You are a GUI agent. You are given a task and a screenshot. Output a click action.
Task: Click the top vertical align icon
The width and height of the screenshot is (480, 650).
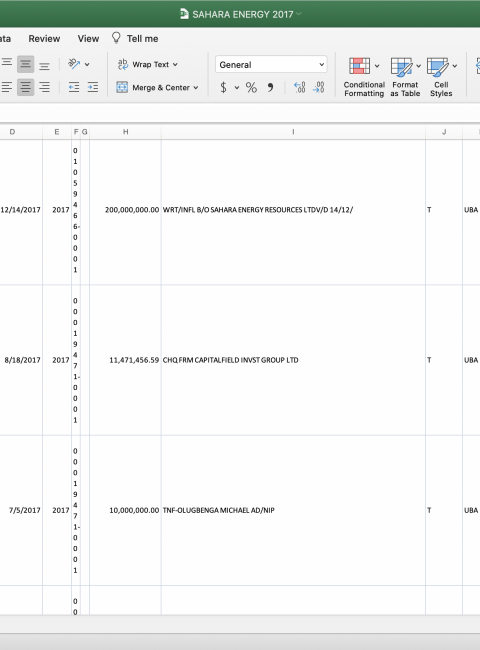[x=7, y=63]
